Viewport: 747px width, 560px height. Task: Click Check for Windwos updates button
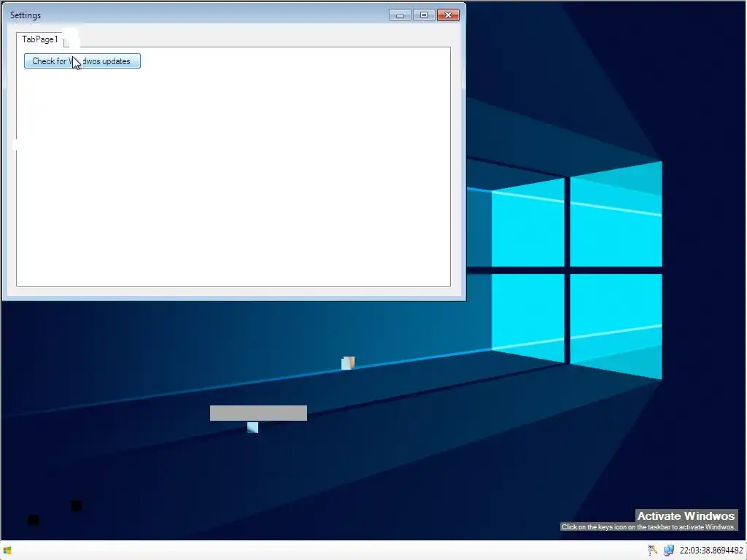pyautogui.click(x=82, y=61)
